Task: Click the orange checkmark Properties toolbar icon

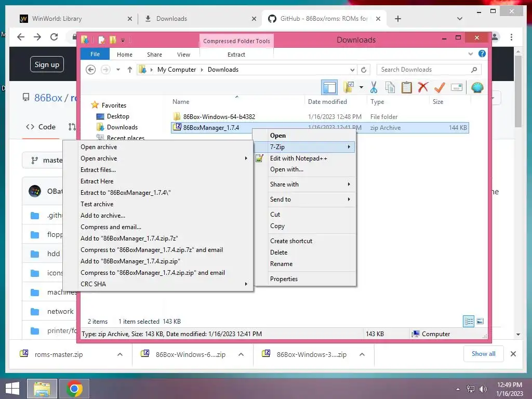Action: tap(440, 87)
